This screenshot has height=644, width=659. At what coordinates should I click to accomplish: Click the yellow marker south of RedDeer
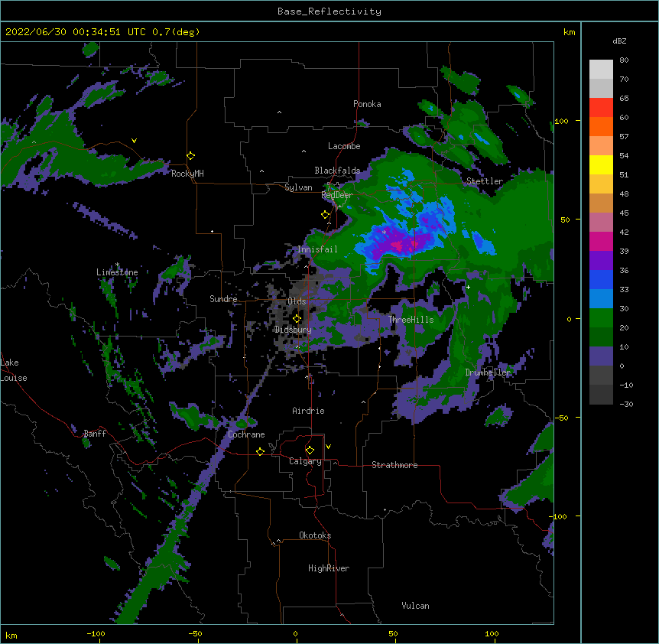click(x=325, y=215)
